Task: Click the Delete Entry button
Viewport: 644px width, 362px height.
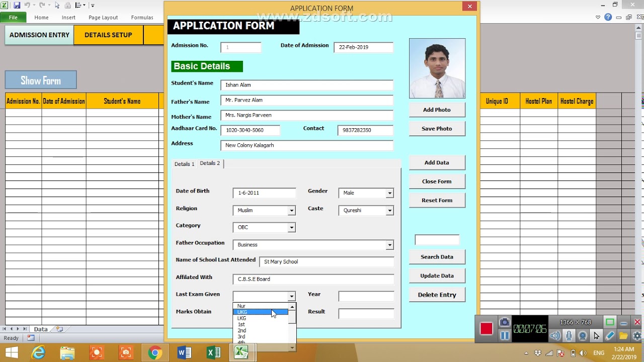Action: [x=437, y=295]
